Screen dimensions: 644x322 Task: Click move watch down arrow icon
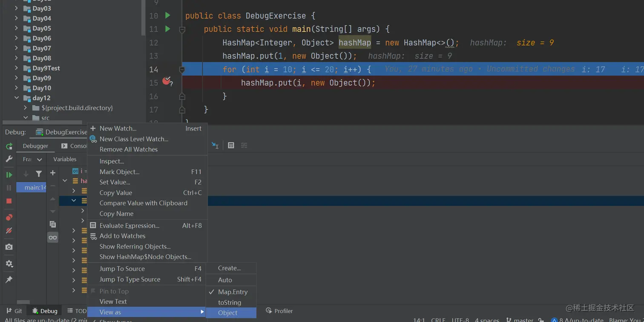tap(53, 211)
